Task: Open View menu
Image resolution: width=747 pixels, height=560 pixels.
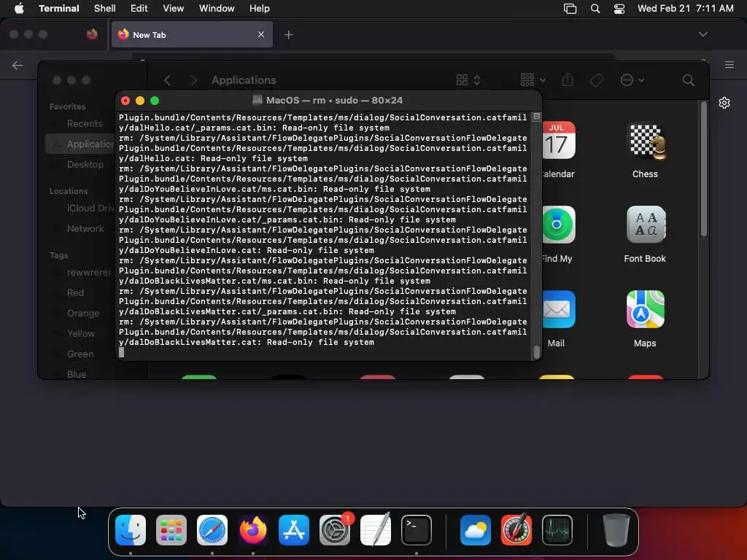Action: pos(174,9)
